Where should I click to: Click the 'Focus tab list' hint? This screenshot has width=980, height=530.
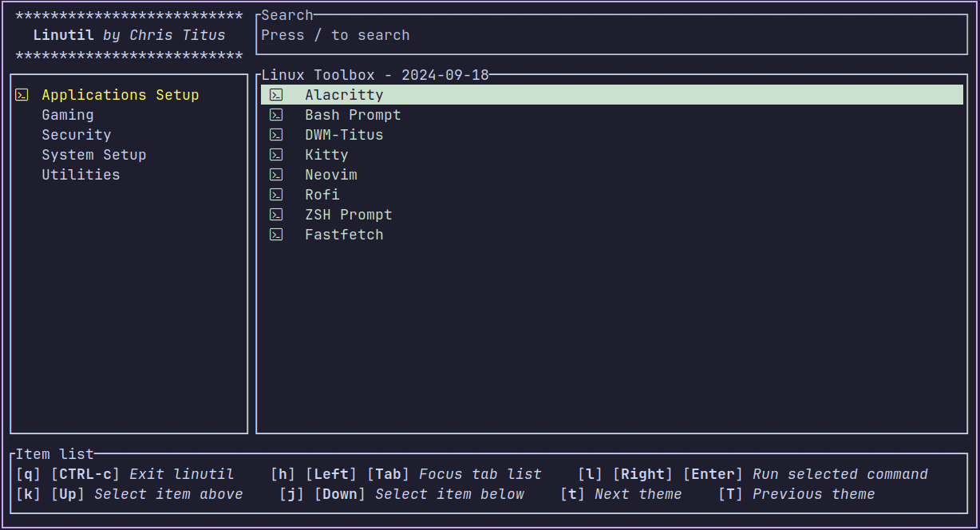[480, 474]
